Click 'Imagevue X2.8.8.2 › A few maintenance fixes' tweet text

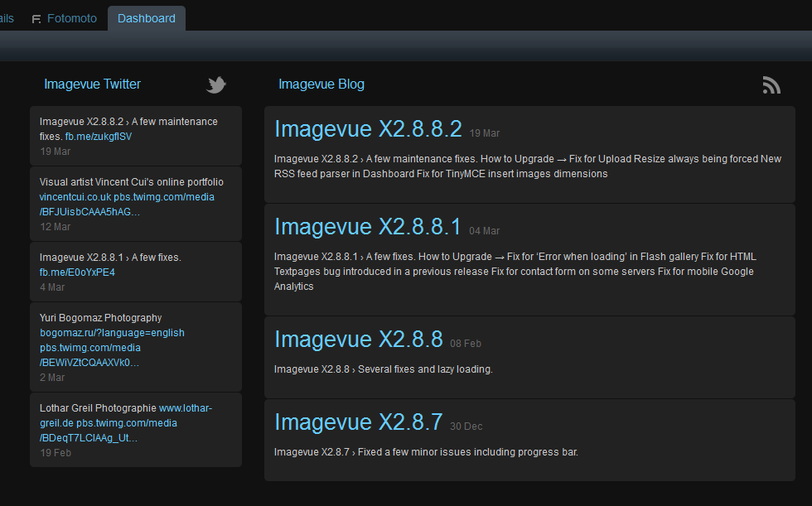point(128,129)
